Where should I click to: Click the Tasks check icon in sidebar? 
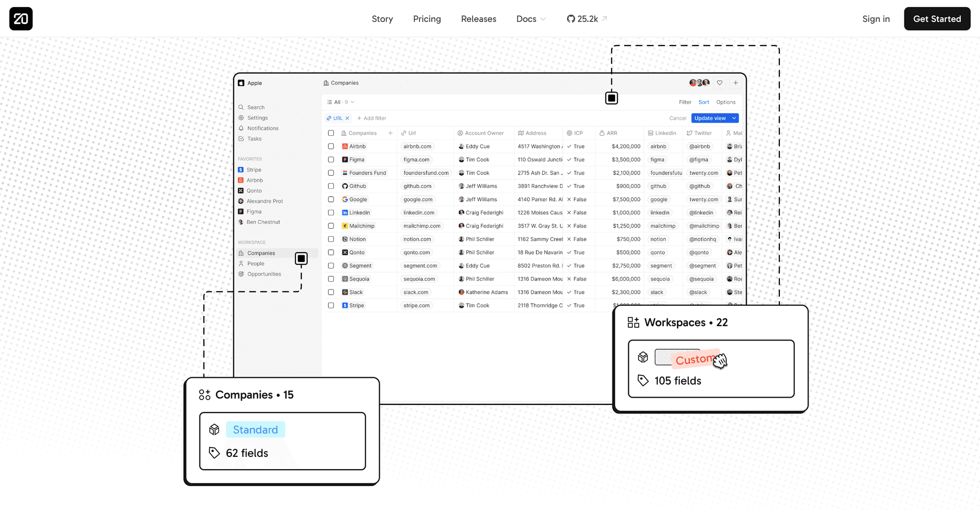[241, 139]
